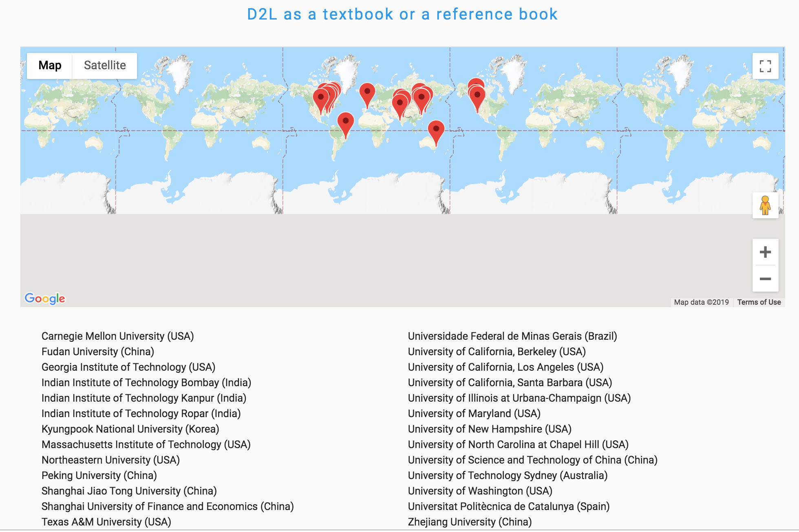The image size is (799, 532).
Task: Click the marker cluster over eastern China
Action: [x=422, y=98]
